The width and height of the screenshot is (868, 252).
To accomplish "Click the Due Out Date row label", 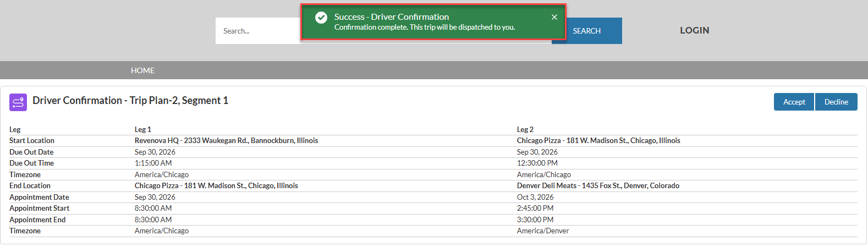I will [x=31, y=152].
